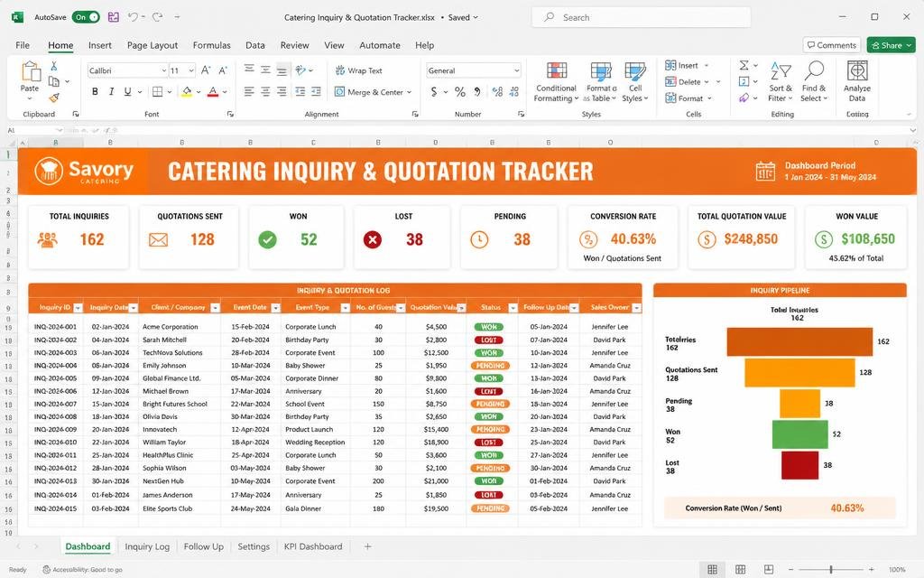Click the Paste clipboard icon
This screenshot has width=924, height=578.
tap(30, 72)
